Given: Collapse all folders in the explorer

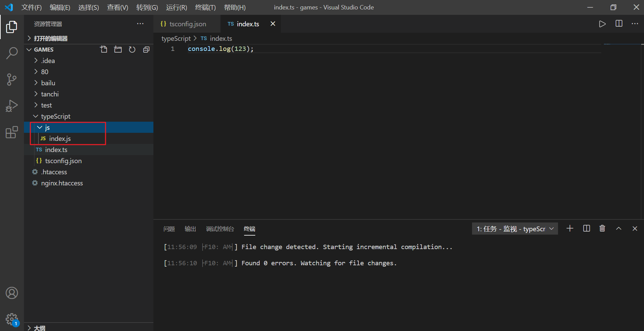Looking at the screenshot, I should (x=146, y=49).
